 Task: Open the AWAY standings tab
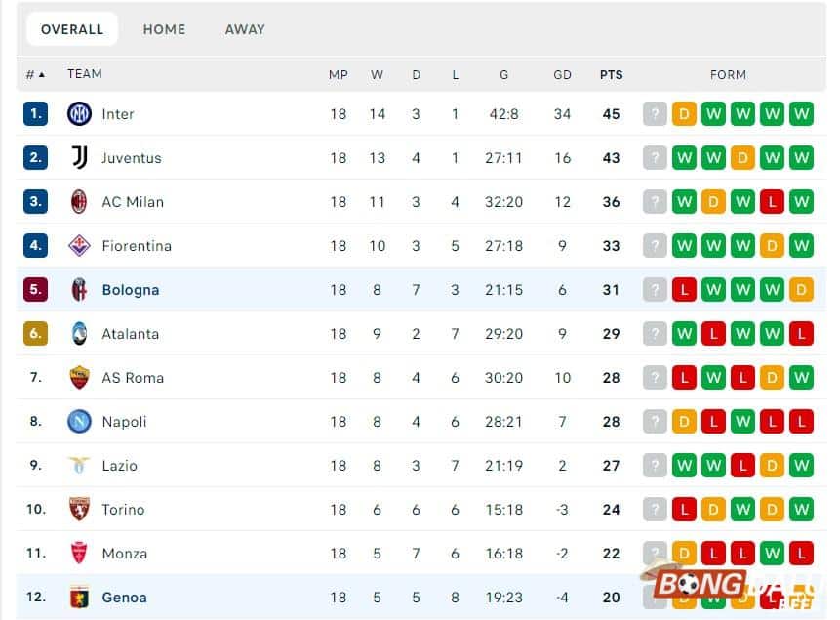click(245, 29)
